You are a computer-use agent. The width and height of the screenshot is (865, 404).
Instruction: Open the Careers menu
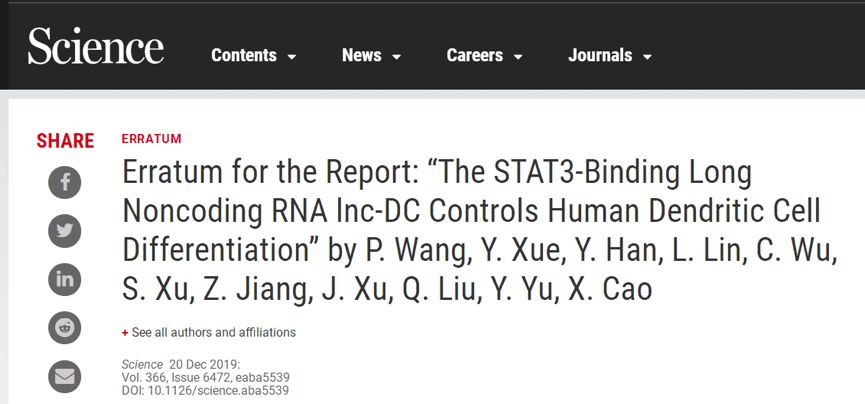[477, 56]
